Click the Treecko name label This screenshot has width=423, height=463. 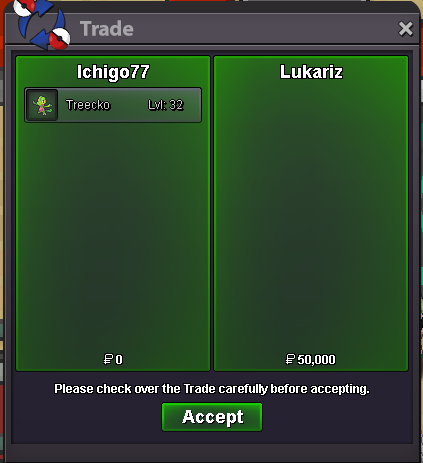[x=88, y=105]
